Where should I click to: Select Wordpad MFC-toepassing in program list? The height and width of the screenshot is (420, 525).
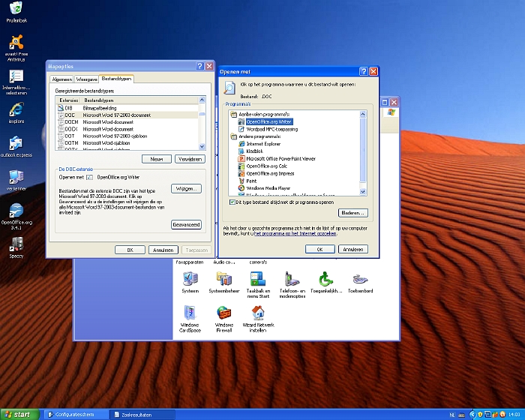[271, 129]
